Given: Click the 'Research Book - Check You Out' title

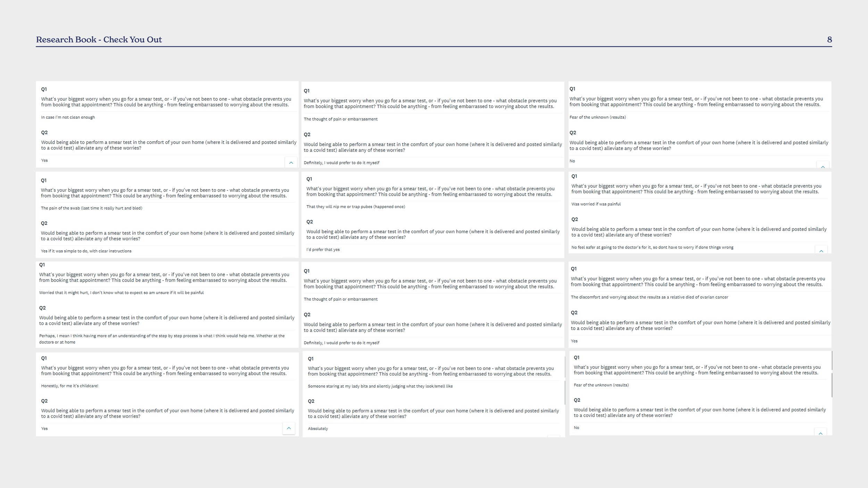Looking at the screenshot, I should (x=99, y=40).
